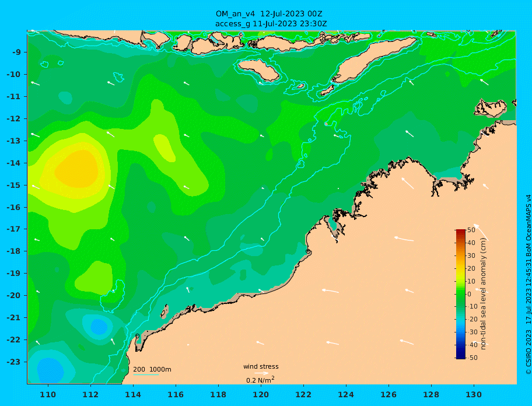
Task: Click the color bar near the 0 label
Action: click(x=461, y=294)
